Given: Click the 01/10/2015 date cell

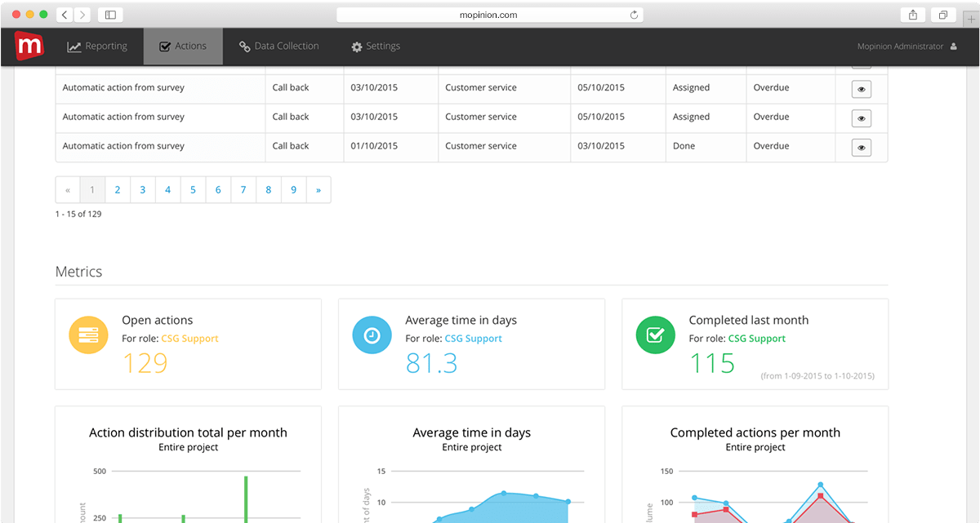Looking at the screenshot, I should pyautogui.click(x=374, y=146).
